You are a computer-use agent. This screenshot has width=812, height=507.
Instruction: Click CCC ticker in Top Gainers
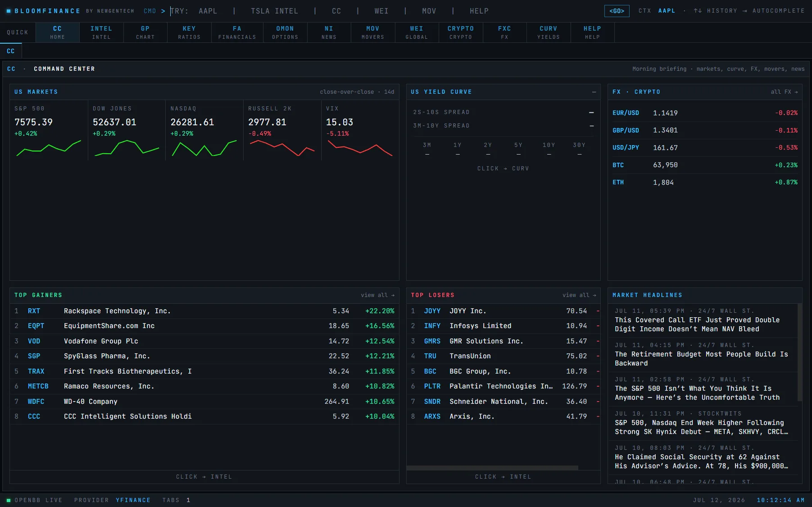click(x=34, y=416)
